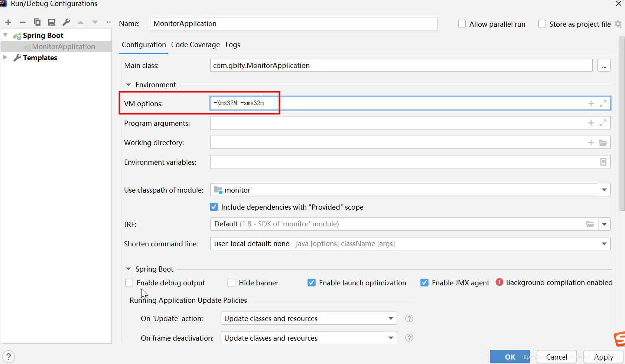Expand VM options field editor

click(603, 104)
